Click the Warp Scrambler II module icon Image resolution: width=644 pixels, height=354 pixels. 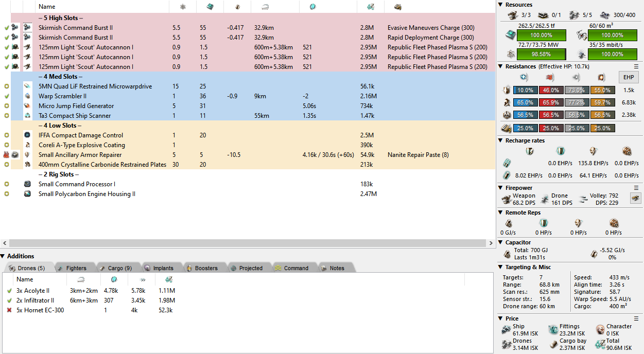(x=27, y=96)
